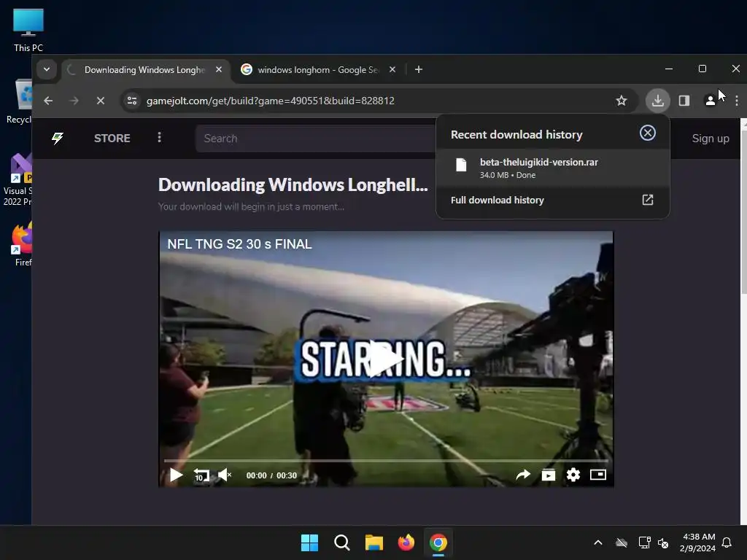Click the cloud sync tray icon
The width and height of the screenshot is (747, 560).
[x=622, y=542]
